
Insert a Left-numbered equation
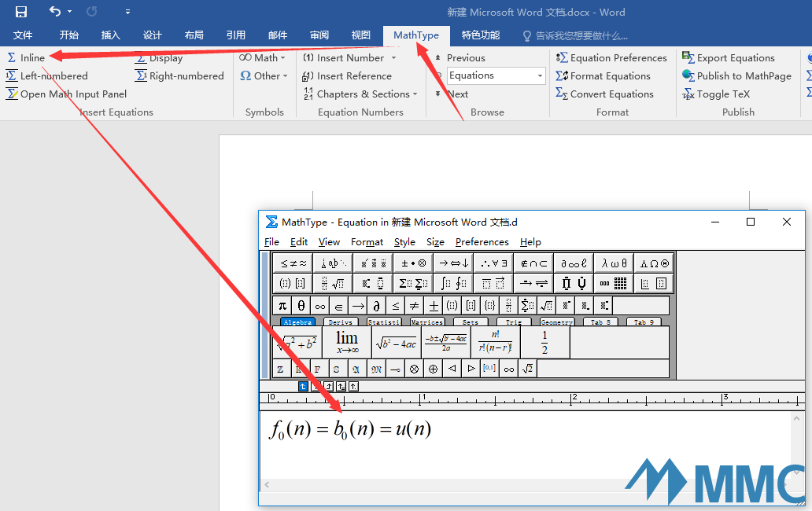[x=46, y=76]
